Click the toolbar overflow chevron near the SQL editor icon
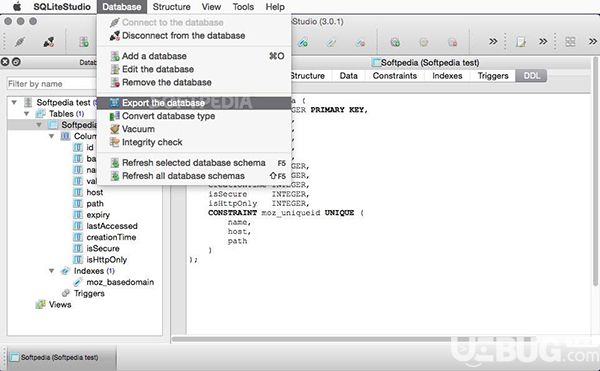The width and height of the screenshot is (600, 371). (x=543, y=41)
